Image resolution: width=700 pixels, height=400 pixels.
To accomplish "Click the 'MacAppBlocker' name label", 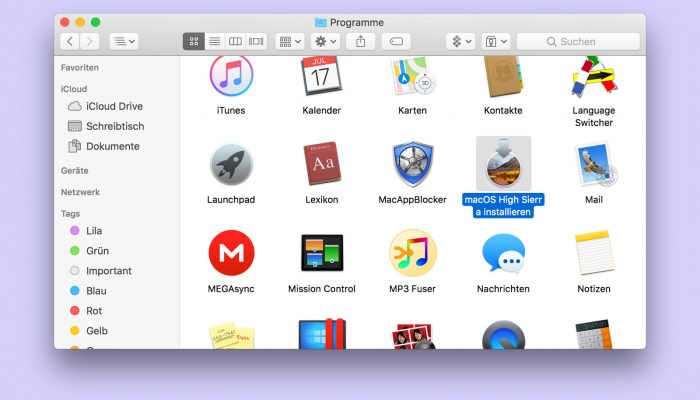I will click(412, 200).
